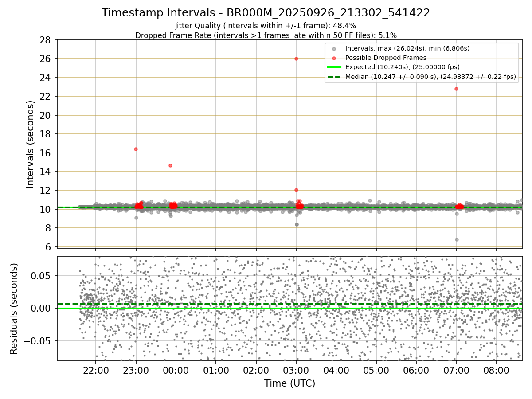Click the '03:00' x-axis tick label
This screenshot has width=532, height=399.
pos(296,370)
